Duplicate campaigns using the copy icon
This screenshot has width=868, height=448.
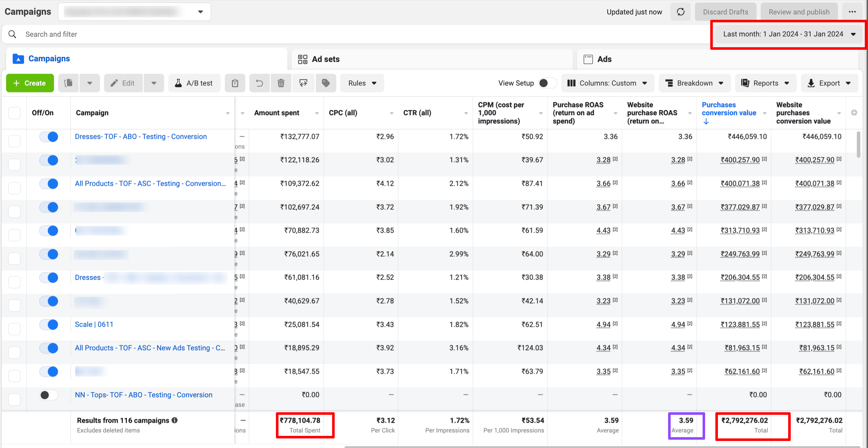[x=68, y=83]
